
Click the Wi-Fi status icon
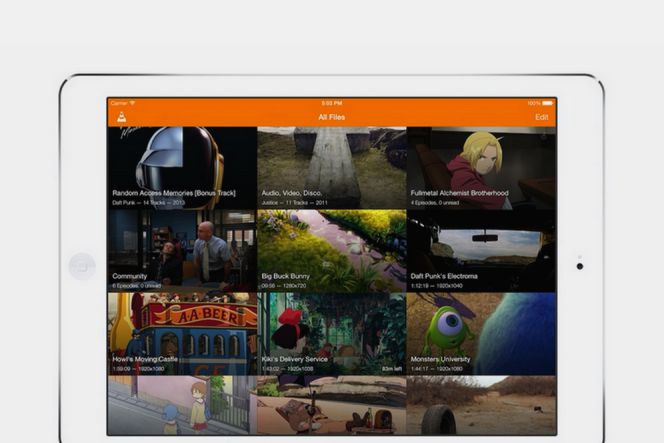pos(132,103)
